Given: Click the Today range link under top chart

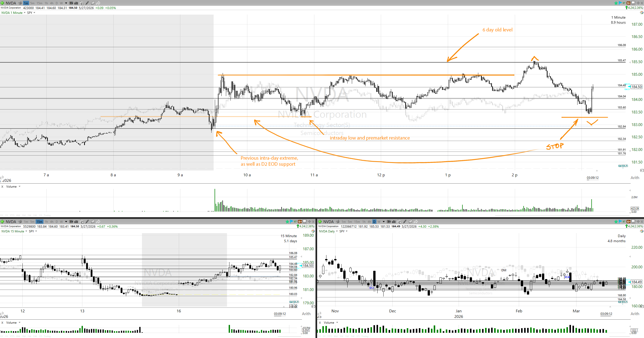Looking at the screenshot, I should point(47,216).
